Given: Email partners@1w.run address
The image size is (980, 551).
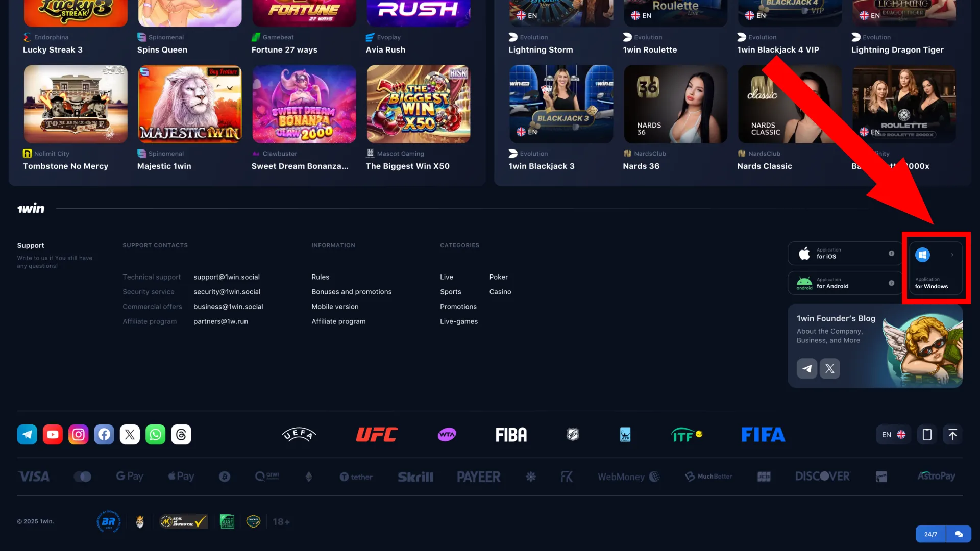Looking at the screenshot, I should click(x=220, y=321).
